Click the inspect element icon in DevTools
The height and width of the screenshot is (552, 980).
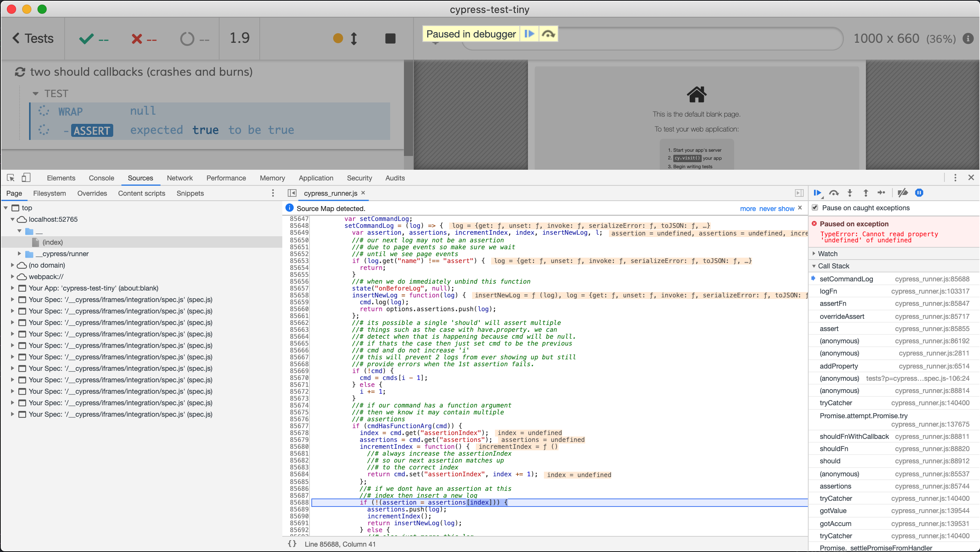click(10, 178)
